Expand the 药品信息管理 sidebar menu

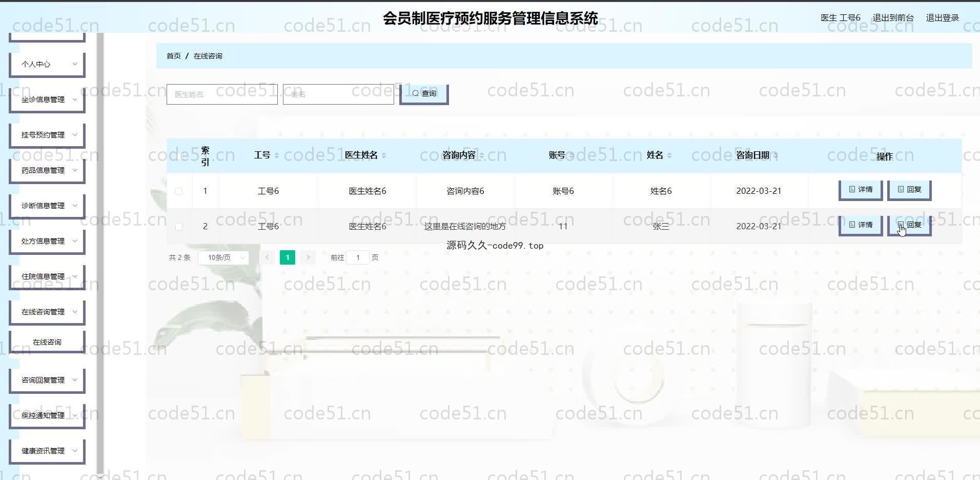coord(47,170)
